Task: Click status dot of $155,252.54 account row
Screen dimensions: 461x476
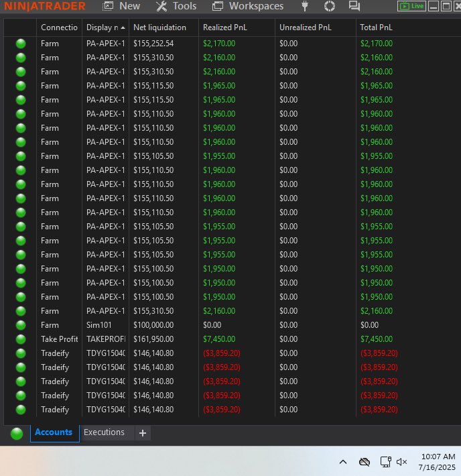Action: pyautogui.click(x=21, y=44)
